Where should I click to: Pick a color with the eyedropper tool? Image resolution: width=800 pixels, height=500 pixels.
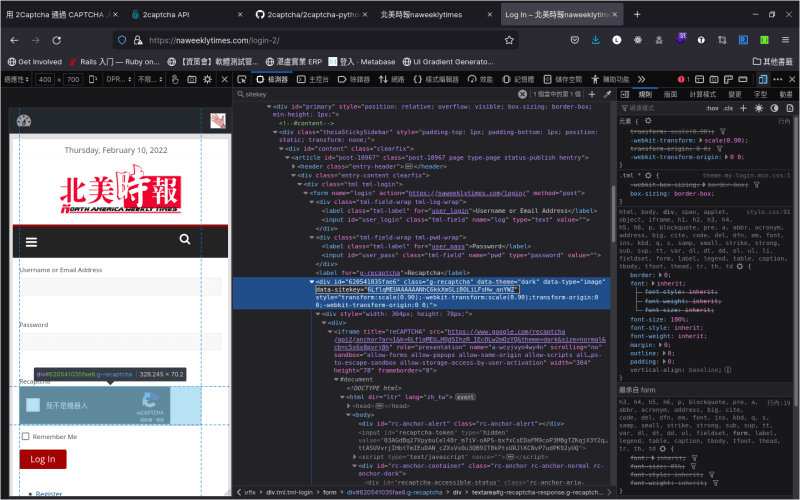coord(607,94)
